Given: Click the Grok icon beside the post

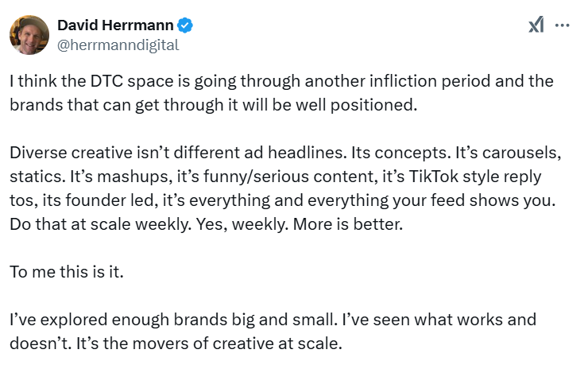Looking at the screenshot, I should 536,25.
